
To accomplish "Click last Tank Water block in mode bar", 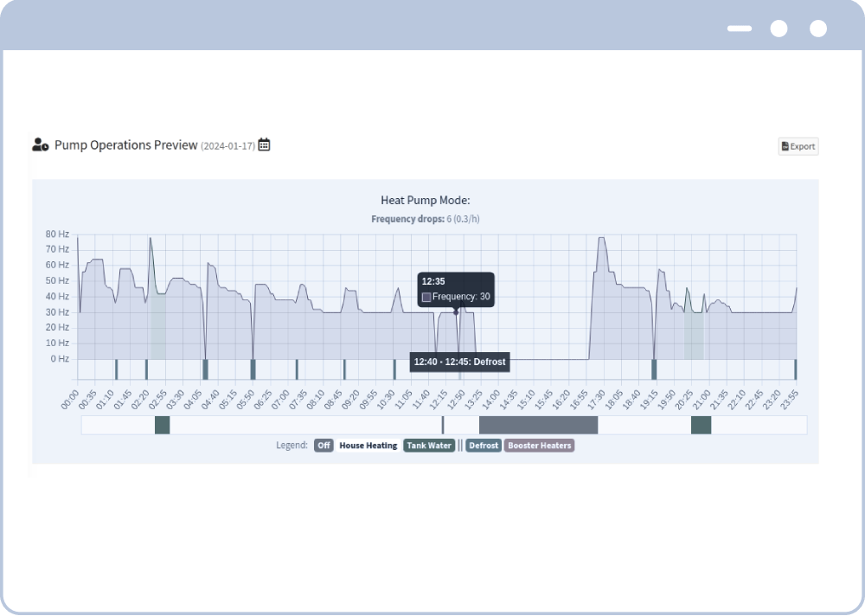I will (701, 425).
